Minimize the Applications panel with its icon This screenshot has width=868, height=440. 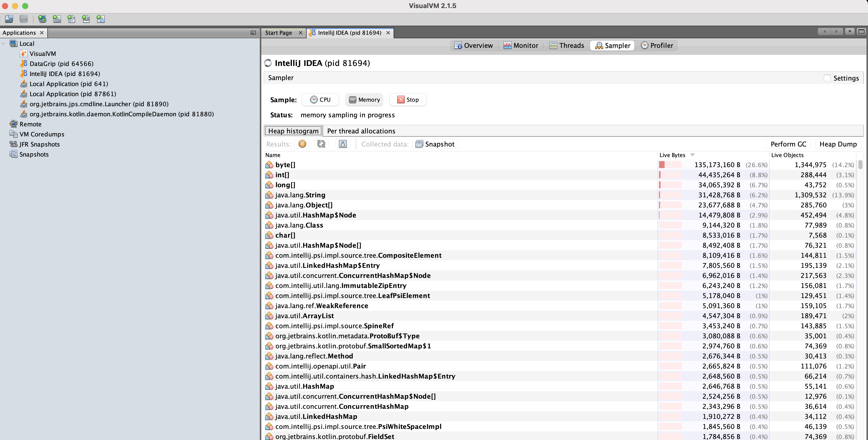click(x=253, y=33)
